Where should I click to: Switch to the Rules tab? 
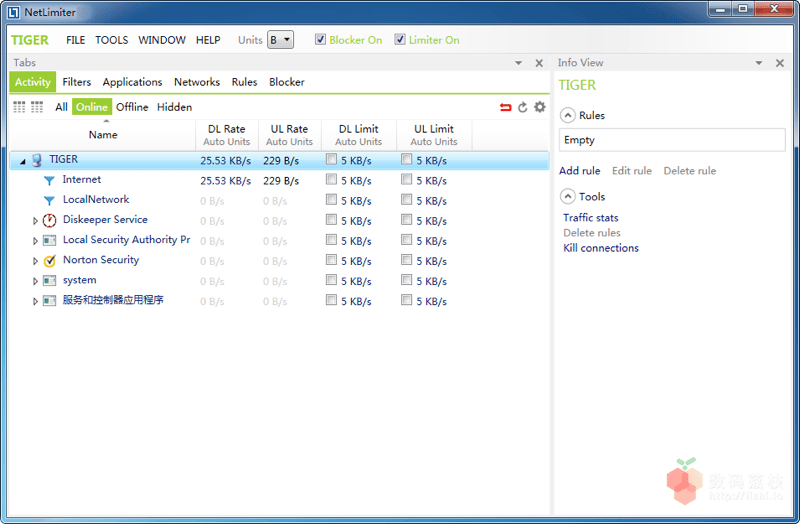click(244, 82)
